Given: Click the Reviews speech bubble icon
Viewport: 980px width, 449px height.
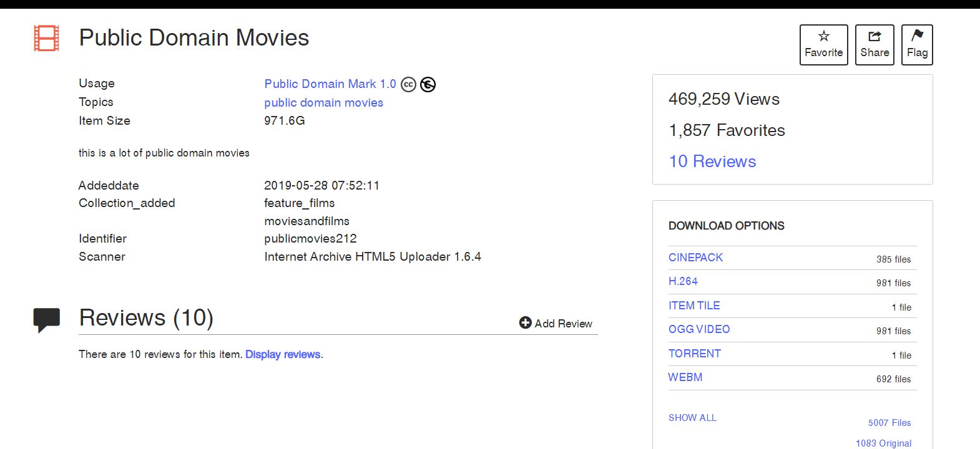Looking at the screenshot, I should (47, 320).
